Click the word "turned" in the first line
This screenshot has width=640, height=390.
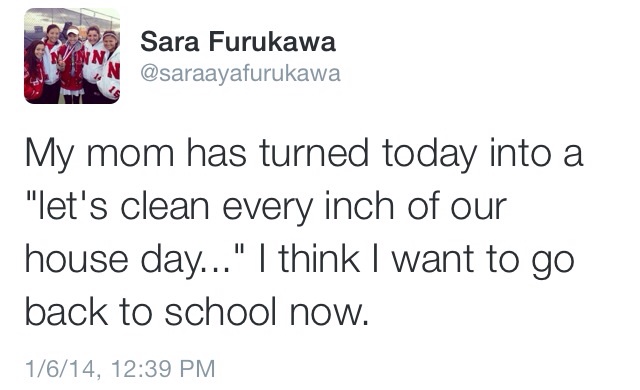point(314,153)
